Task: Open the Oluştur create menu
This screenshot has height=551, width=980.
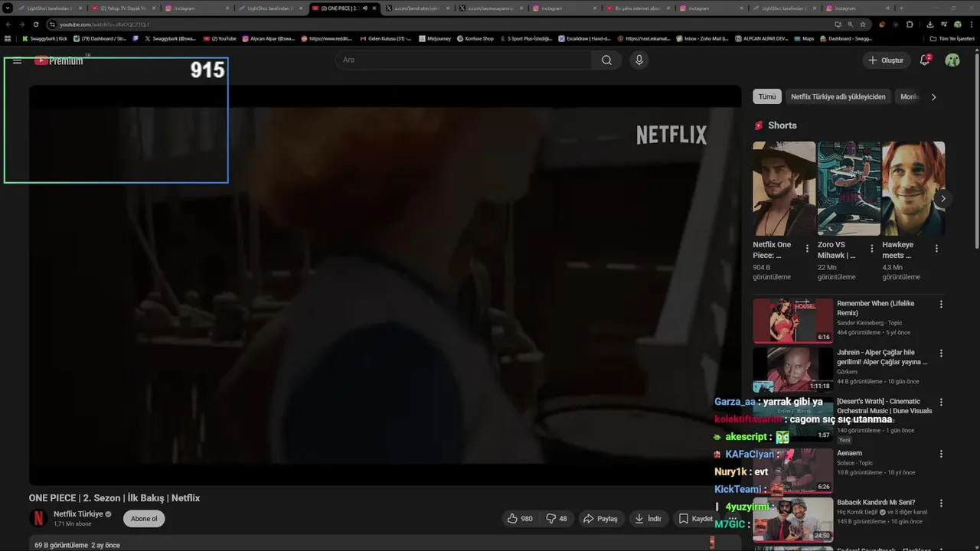Action: 885,60
